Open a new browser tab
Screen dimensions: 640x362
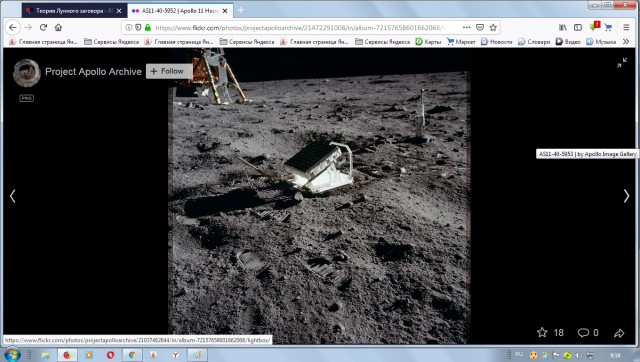point(241,10)
